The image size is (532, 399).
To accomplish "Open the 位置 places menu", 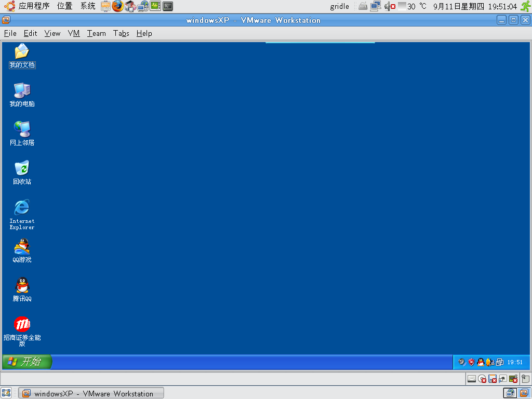I will pyautogui.click(x=65, y=6).
